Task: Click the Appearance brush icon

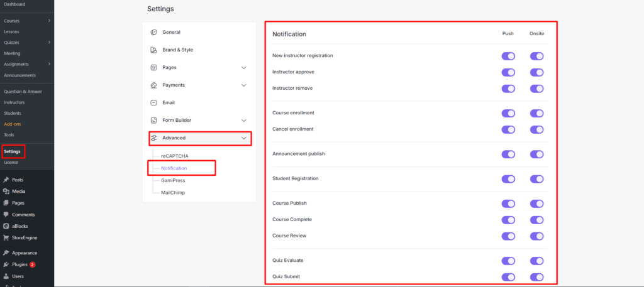Action: tap(6, 253)
